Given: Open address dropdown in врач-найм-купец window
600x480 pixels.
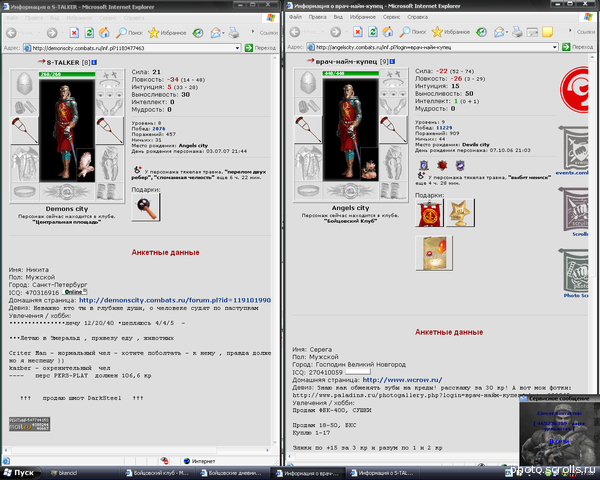Looking at the screenshot, I should click(555, 47).
